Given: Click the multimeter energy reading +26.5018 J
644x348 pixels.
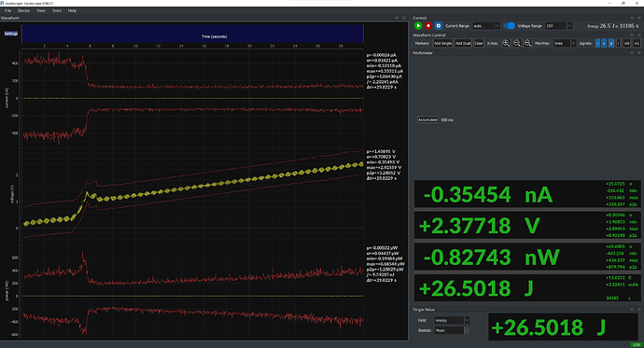Looking at the screenshot, I should point(476,288).
